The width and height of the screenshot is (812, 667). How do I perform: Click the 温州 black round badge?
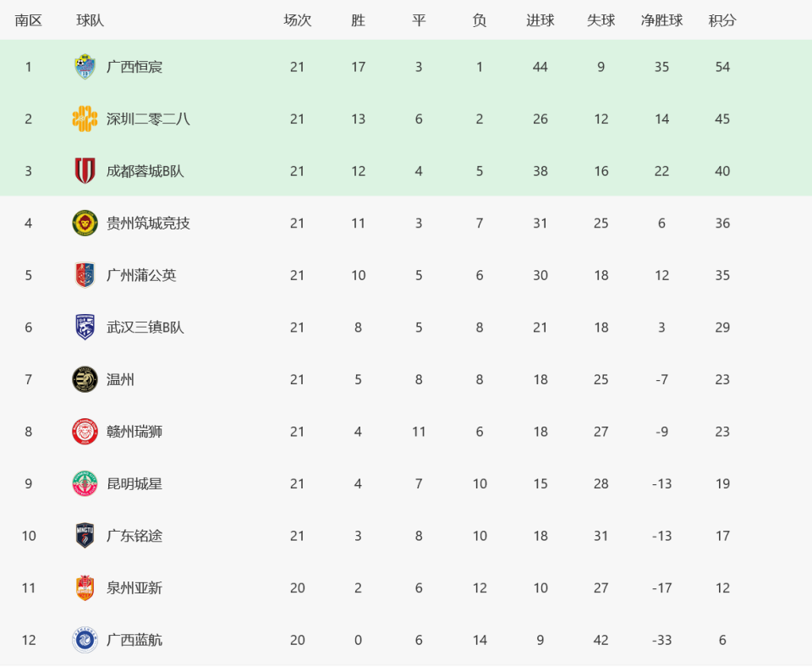point(85,379)
